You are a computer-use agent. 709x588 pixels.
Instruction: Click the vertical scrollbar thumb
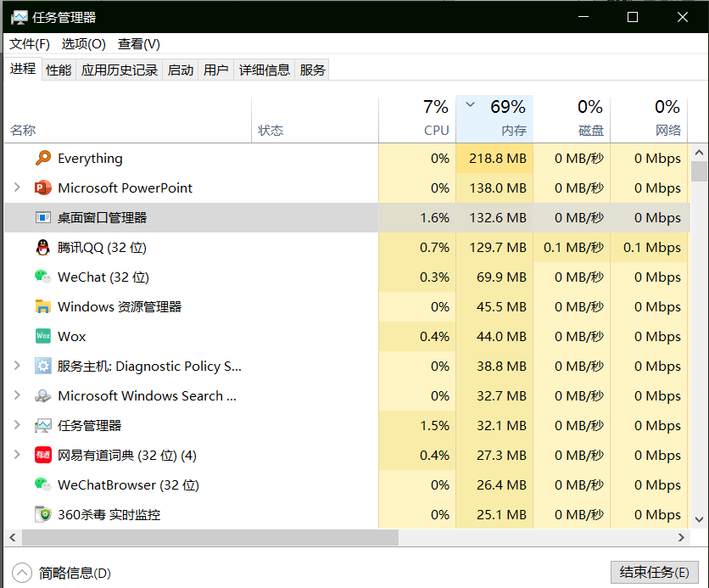pyautogui.click(x=699, y=171)
